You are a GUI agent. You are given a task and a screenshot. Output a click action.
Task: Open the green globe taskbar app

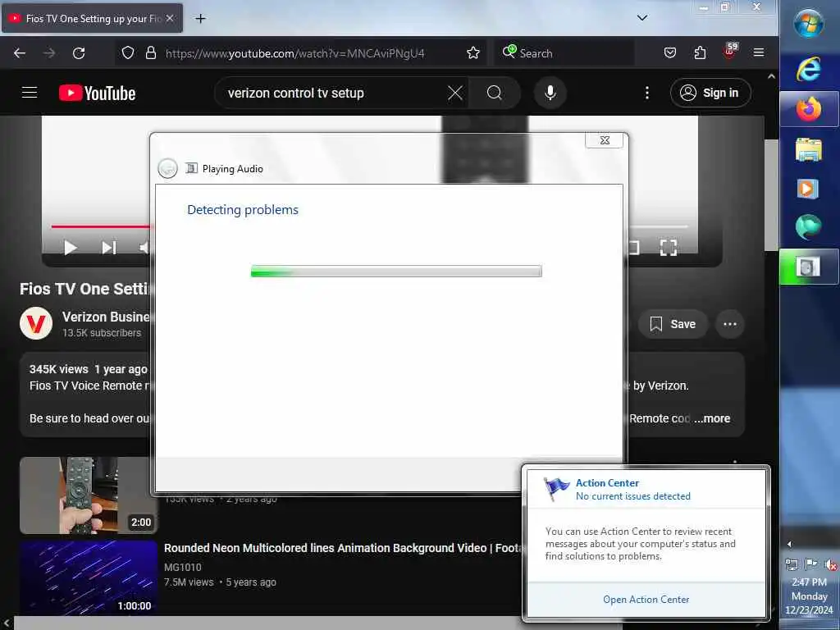808,227
